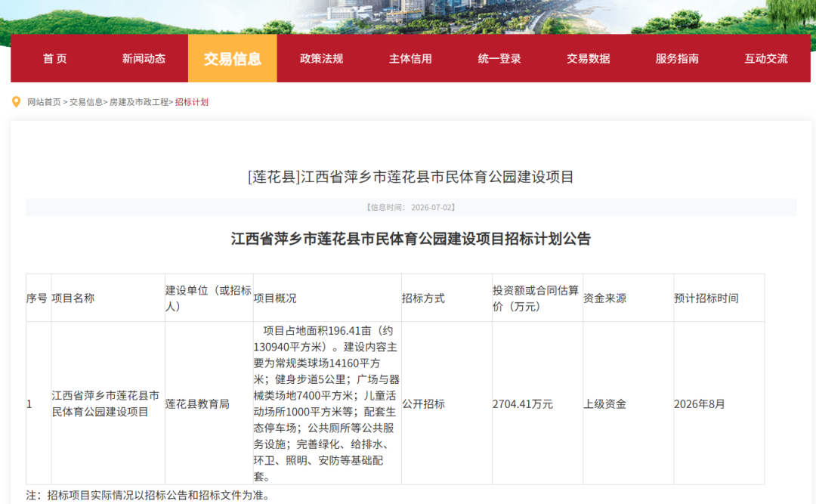Click the orange location pin icon
This screenshot has width=816, height=504.
tap(16, 102)
